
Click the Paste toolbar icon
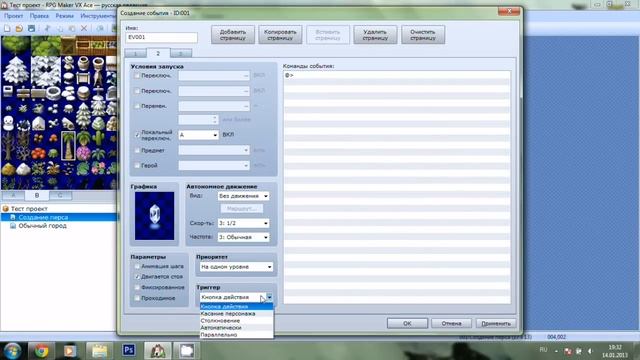point(72,28)
